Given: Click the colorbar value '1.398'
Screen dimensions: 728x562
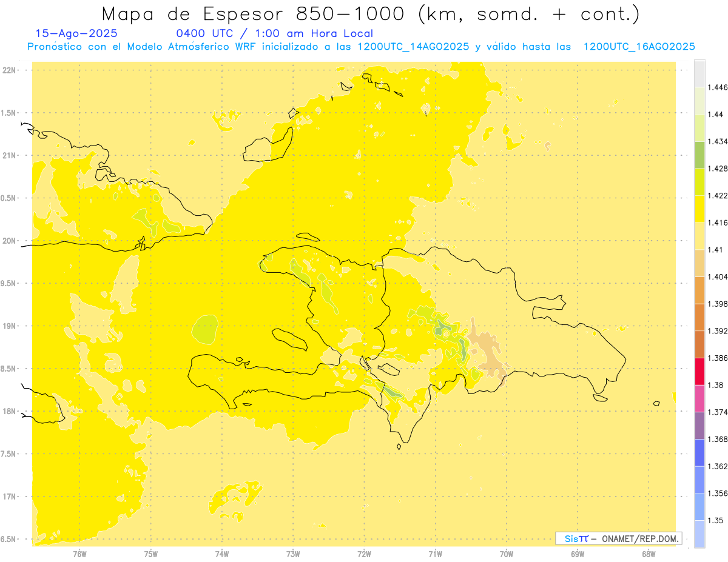Looking at the screenshot, I should point(719,304).
